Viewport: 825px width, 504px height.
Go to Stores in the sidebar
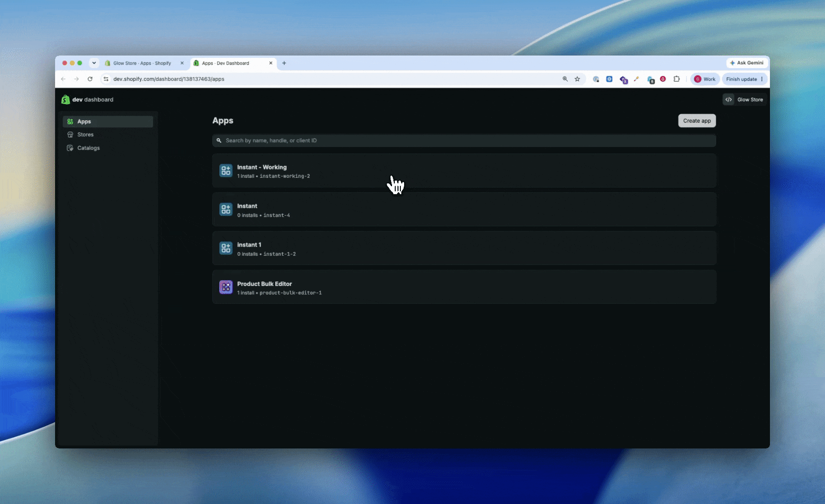tap(108, 135)
